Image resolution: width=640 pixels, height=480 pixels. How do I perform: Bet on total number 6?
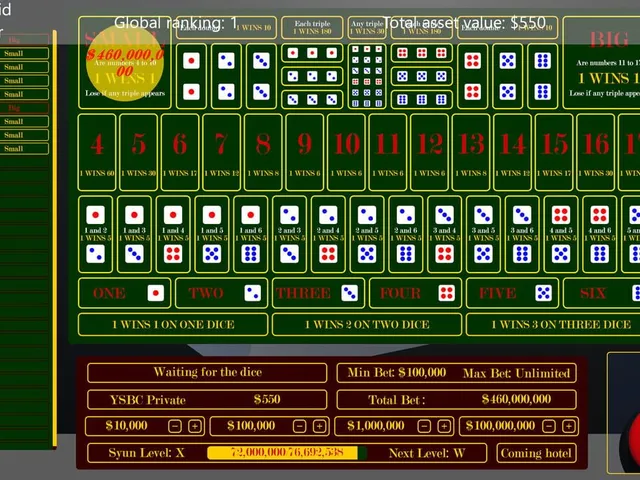(x=180, y=152)
